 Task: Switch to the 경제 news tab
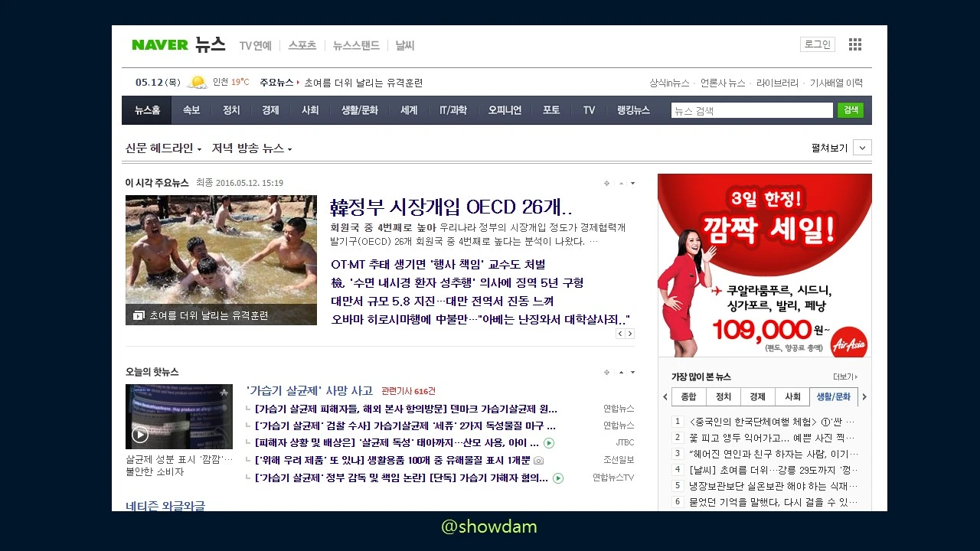[x=269, y=109]
